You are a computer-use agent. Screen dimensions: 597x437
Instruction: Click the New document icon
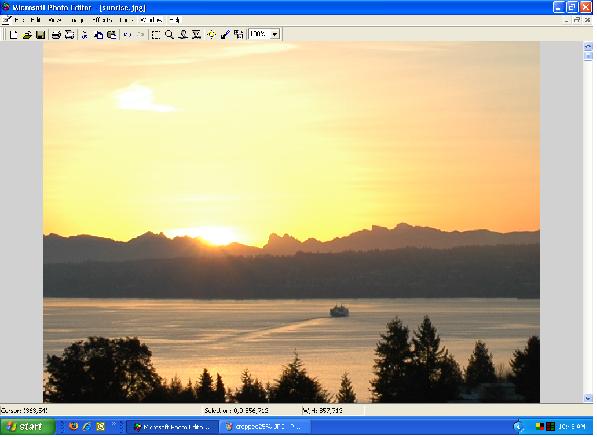pyautogui.click(x=13, y=35)
